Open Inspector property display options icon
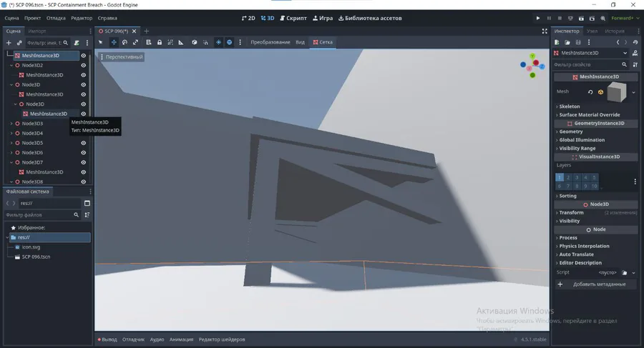 tap(635, 64)
